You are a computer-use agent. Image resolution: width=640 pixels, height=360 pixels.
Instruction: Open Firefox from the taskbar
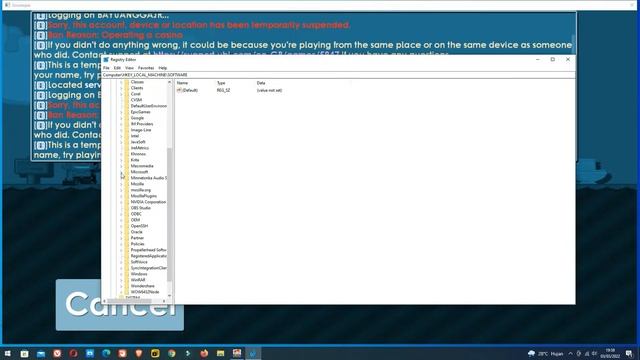click(x=204, y=353)
